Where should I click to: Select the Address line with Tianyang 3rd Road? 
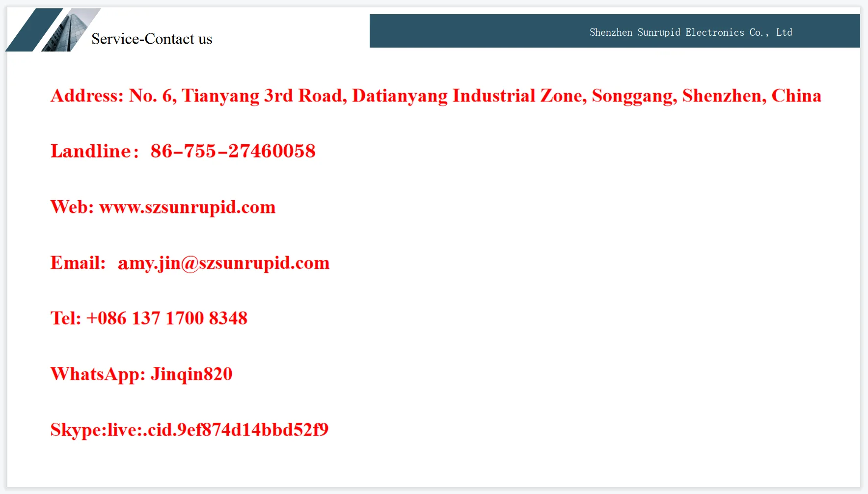coord(436,96)
